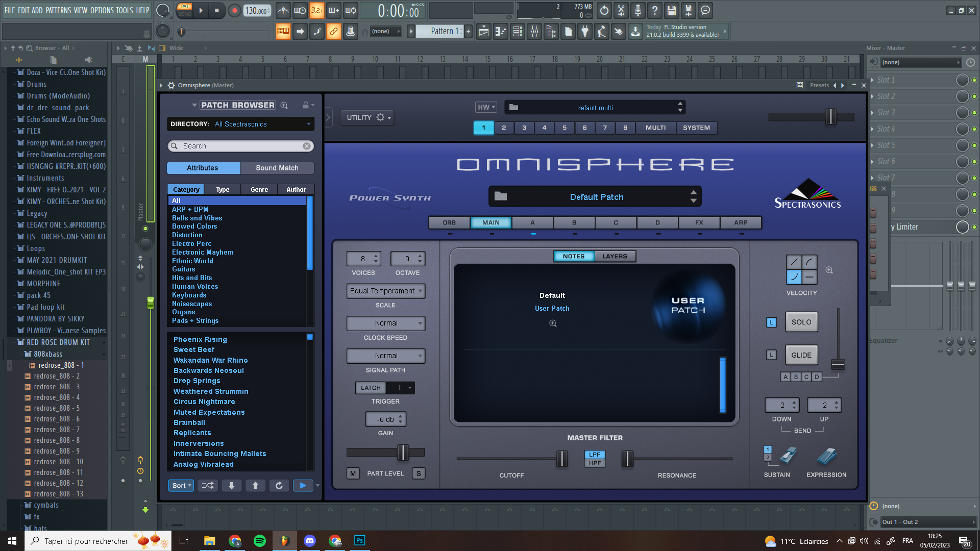Click the refresh patch browser icon
Viewport: 980px width, 551px height.
coord(279,486)
